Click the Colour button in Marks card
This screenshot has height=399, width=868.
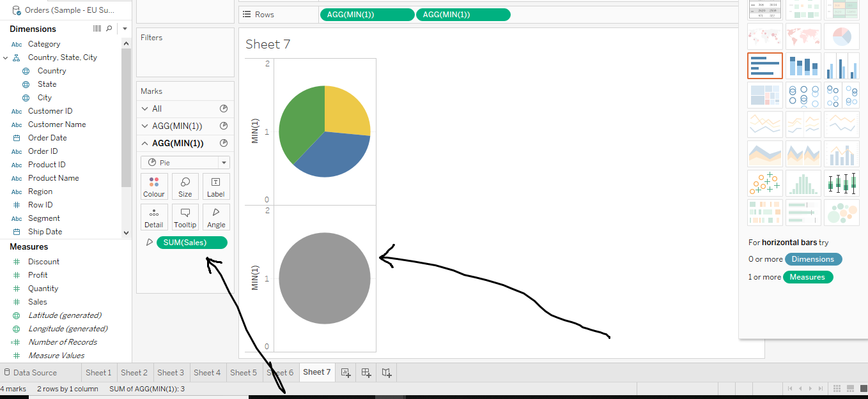pos(154,186)
